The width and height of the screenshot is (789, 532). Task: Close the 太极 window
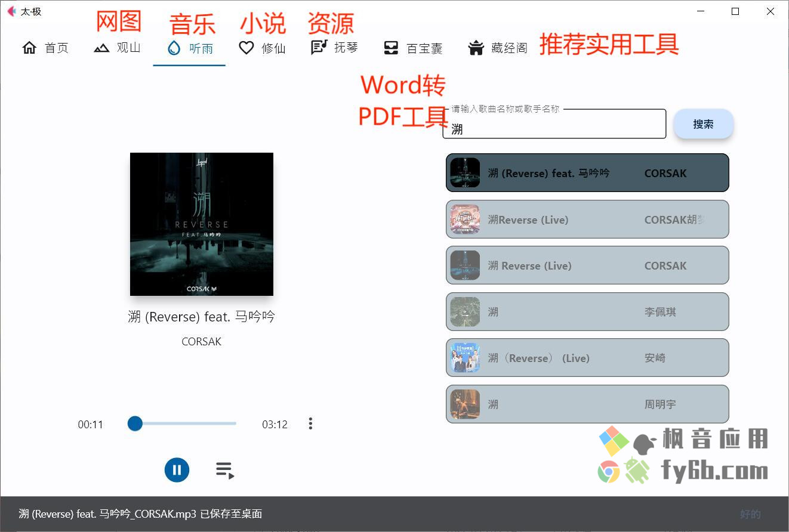point(770,11)
